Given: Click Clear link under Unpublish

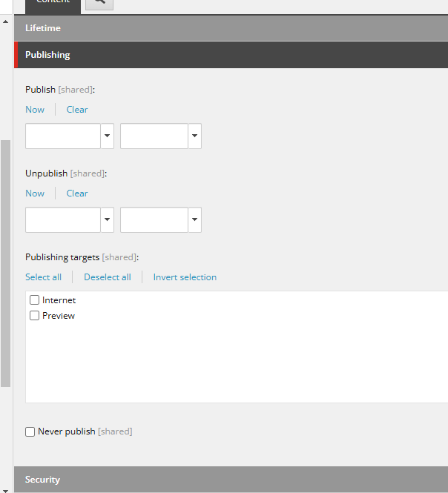Looking at the screenshot, I should (x=77, y=193).
